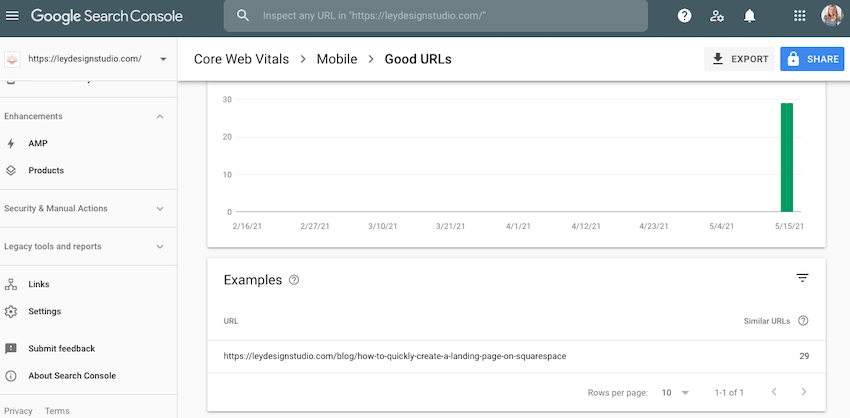Image resolution: width=850 pixels, height=418 pixels.
Task: Open the account profile avatar
Action: click(832, 16)
